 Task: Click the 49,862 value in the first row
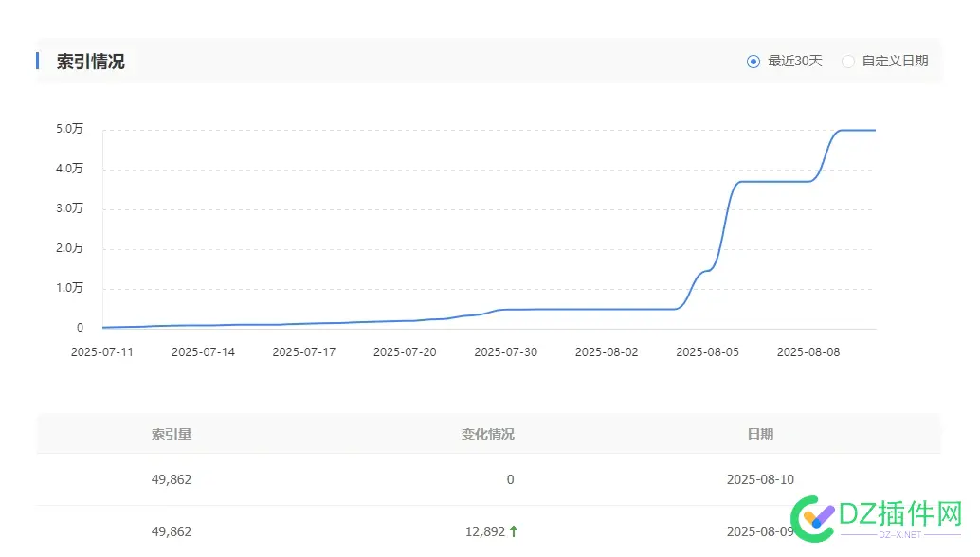172,479
